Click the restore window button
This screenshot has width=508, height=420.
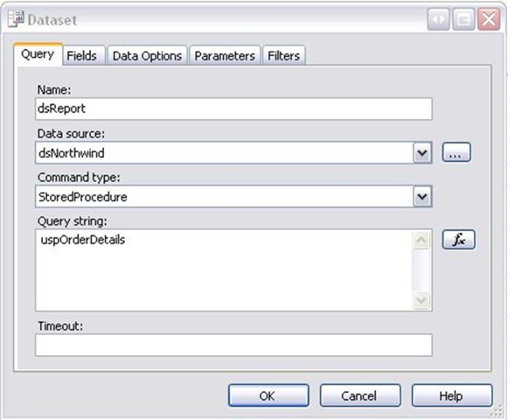pyautogui.click(x=463, y=19)
